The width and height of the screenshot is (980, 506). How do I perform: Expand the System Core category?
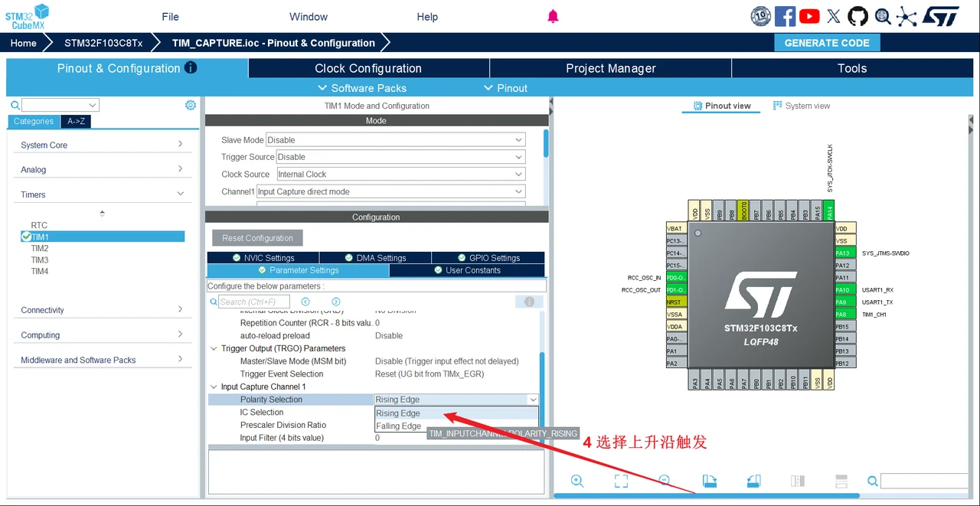click(x=102, y=145)
